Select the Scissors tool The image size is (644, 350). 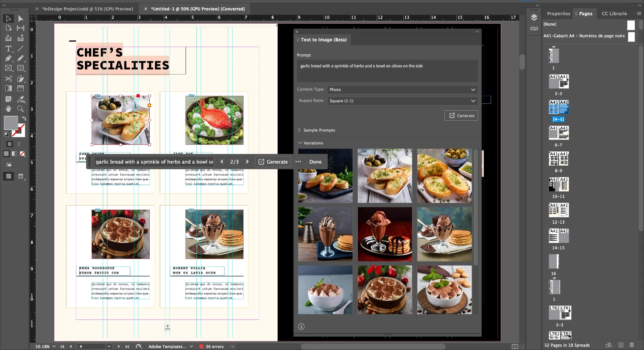click(x=8, y=78)
